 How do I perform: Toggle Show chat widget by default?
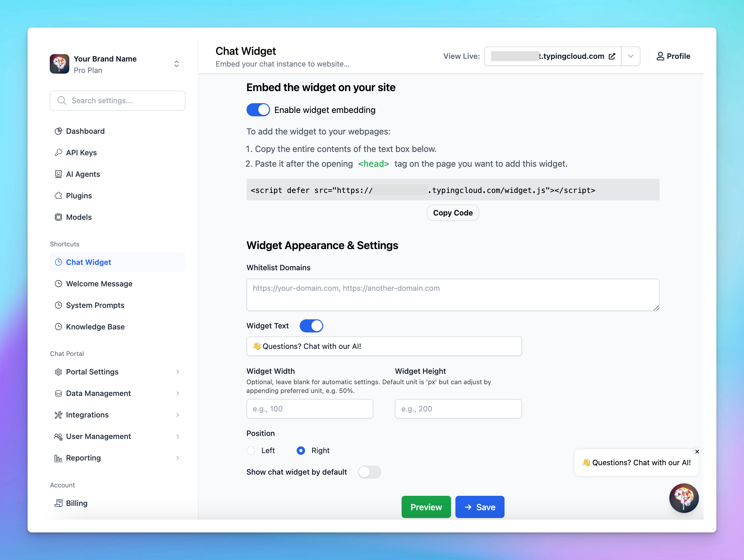(x=369, y=472)
